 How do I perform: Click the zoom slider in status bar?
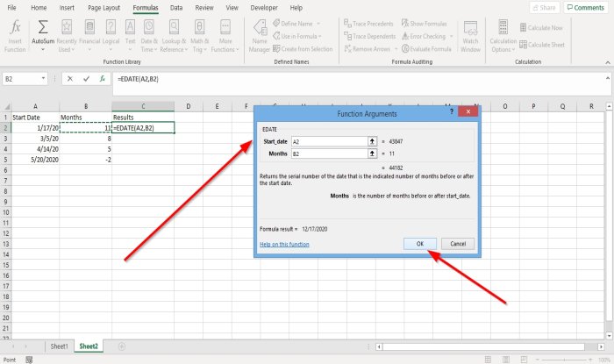[x=563, y=360]
